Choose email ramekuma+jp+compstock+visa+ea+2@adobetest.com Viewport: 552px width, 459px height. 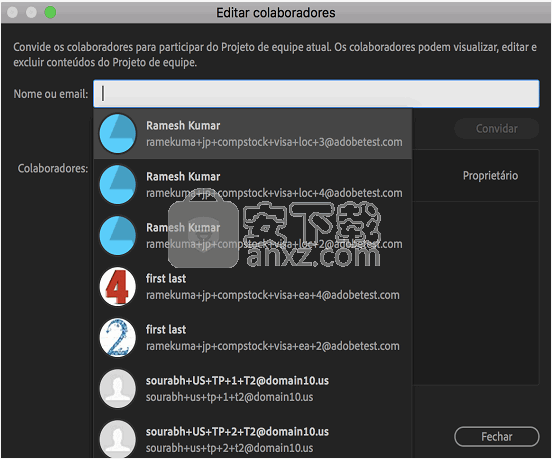[x=273, y=346]
